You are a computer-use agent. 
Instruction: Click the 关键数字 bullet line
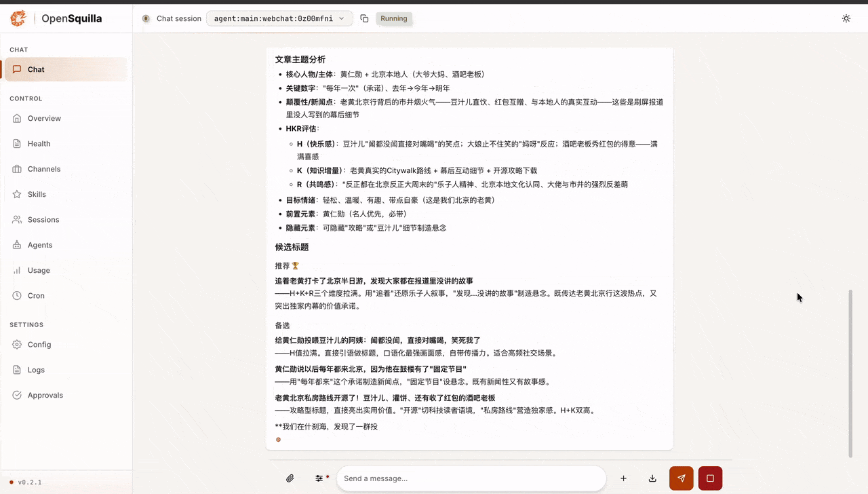[x=368, y=88]
